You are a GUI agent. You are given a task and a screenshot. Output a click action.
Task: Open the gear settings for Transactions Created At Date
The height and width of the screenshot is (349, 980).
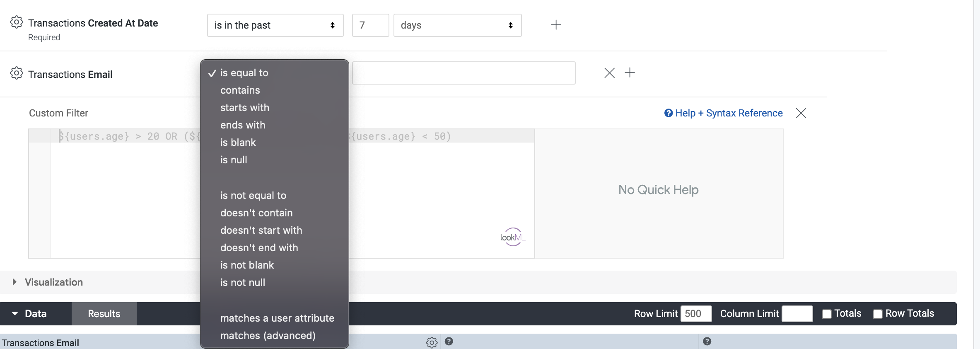pyautogui.click(x=17, y=22)
